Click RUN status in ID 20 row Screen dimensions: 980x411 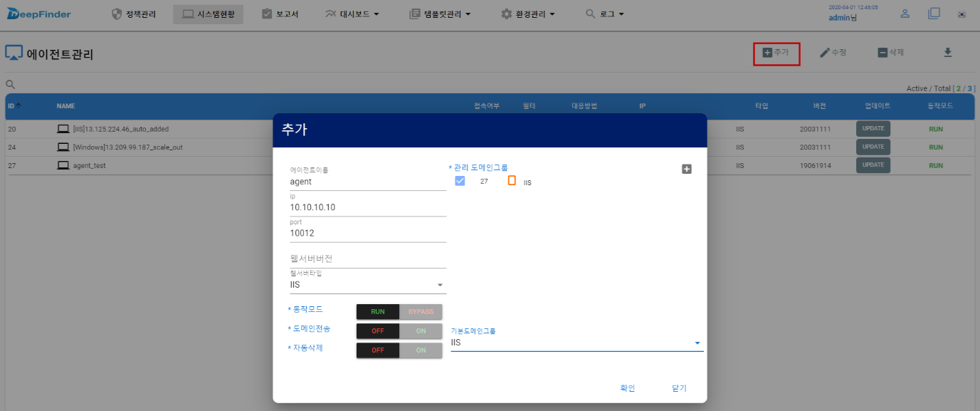[x=935, y=129]
